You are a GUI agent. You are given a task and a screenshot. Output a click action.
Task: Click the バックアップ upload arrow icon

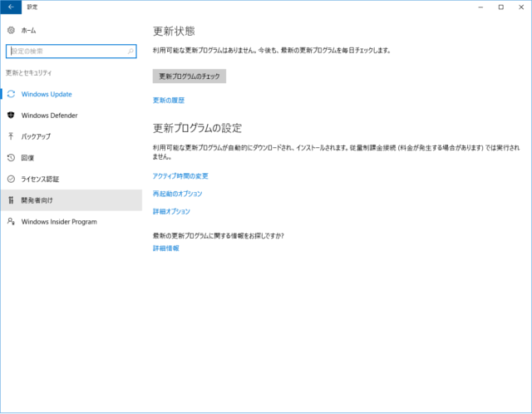coord(11,136)
